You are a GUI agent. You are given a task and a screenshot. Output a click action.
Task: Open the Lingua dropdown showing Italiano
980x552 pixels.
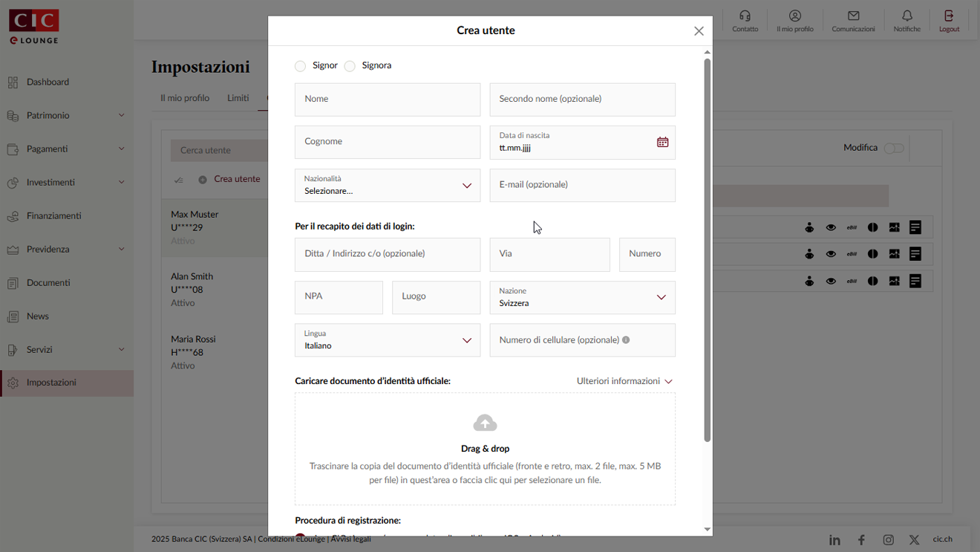click(468, 340)
